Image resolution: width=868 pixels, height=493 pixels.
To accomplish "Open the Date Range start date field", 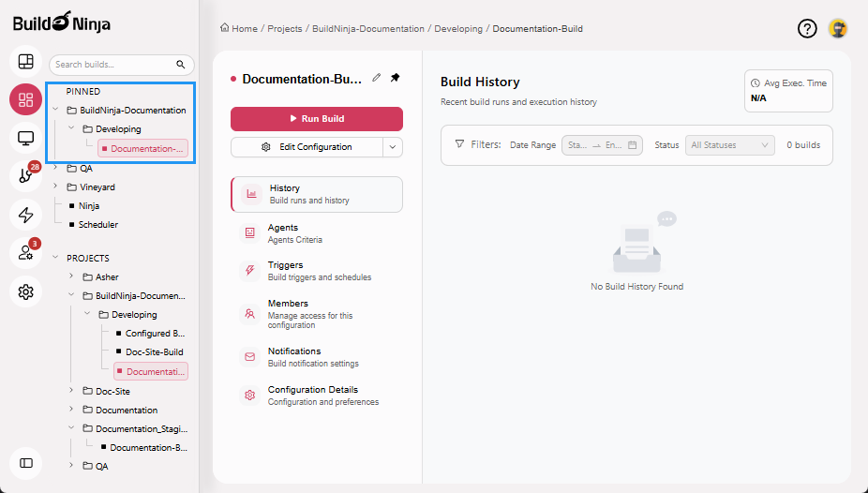I will (x=577, y=145).
